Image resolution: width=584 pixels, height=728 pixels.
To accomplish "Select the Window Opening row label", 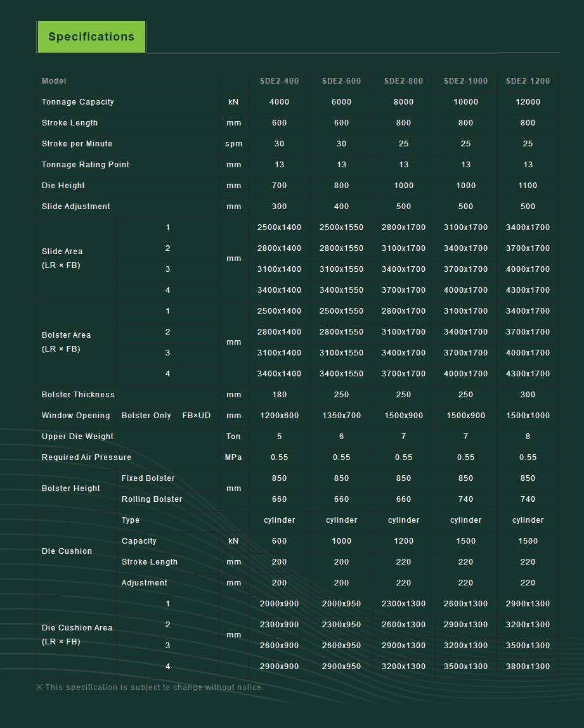I will 76,416.
